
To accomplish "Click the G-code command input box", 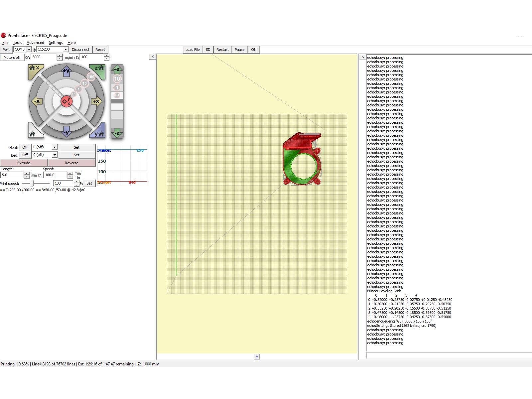I will pos(449,355).
